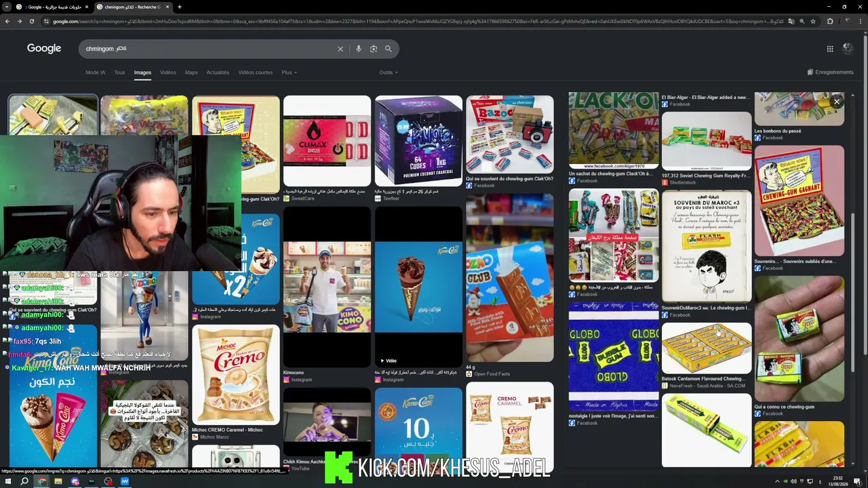Open the Kimo Cono chocolate cone video thumbnail

coord(418,287)
